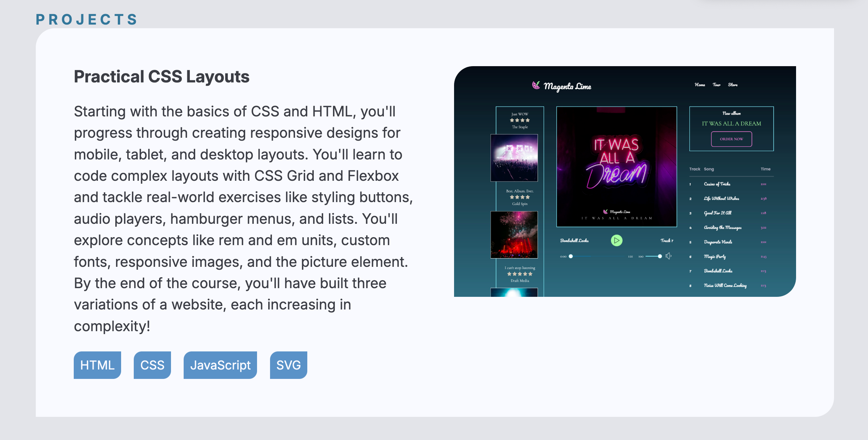This screenshot has height=440, width=868.
Task: Click the red fireworks concert photo
Action: [514, 235]
